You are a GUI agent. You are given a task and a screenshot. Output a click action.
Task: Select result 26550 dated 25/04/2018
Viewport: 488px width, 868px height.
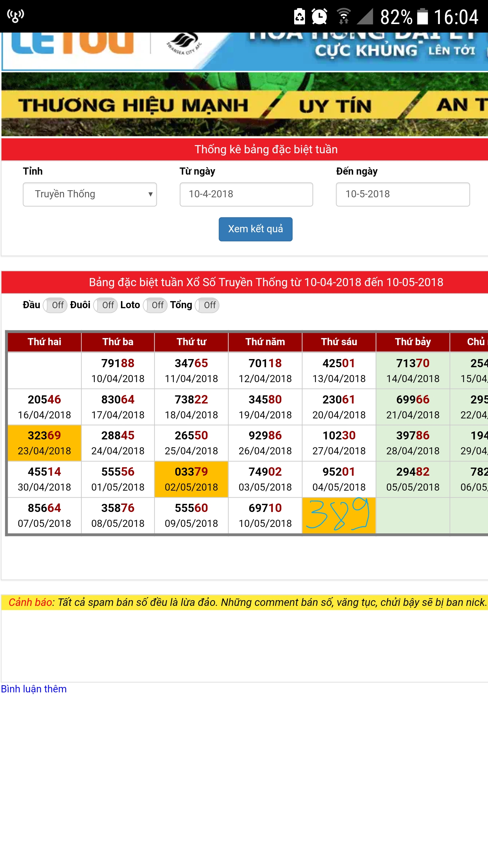pyautogui.click(x=191, y=443)
